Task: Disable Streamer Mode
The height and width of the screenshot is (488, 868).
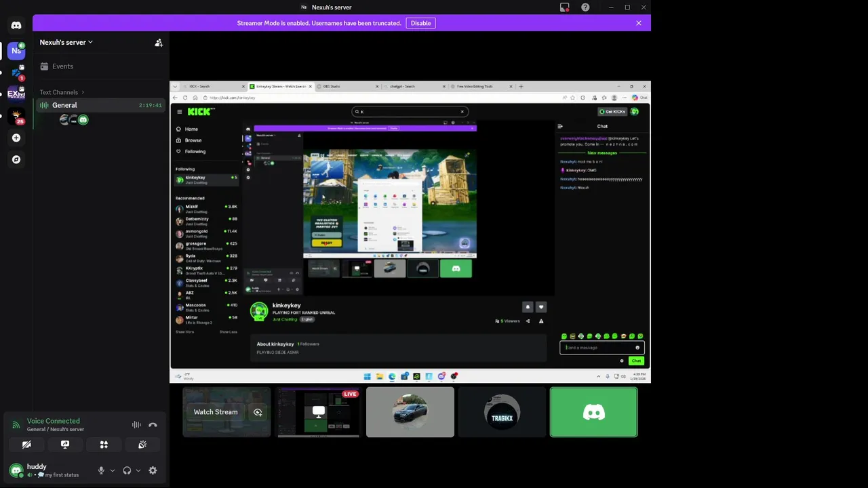Action: point(420,23)
